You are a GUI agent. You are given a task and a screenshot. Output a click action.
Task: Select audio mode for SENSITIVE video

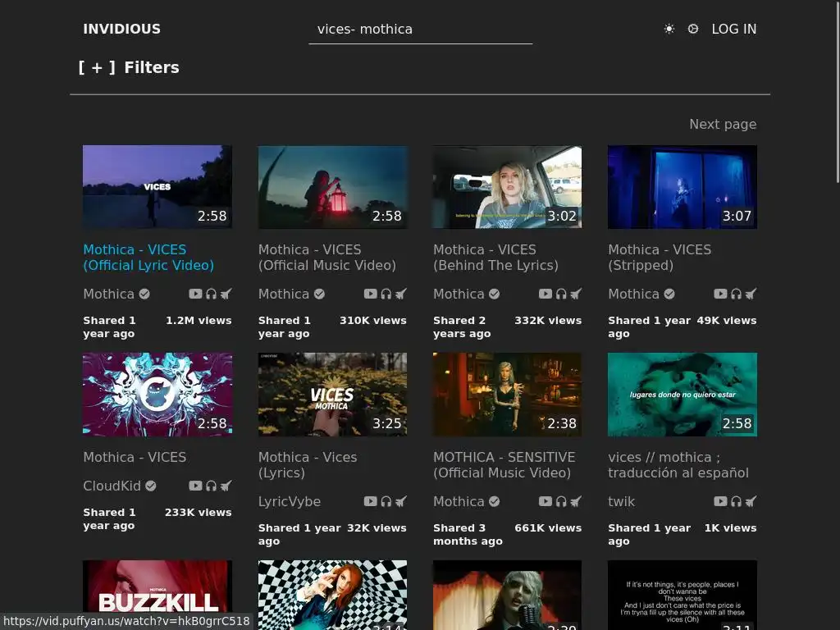[x=561, y=501]
